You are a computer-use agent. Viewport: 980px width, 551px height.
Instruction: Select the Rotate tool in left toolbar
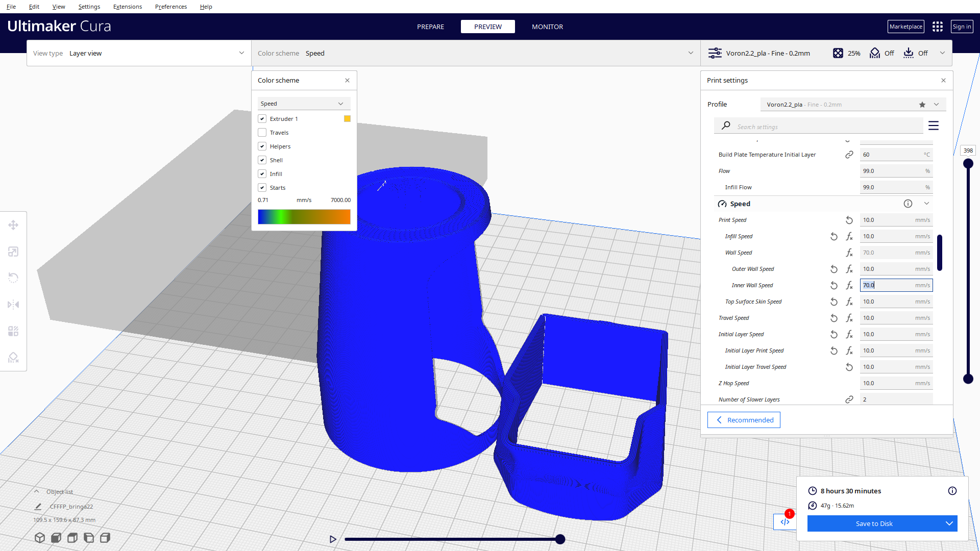pyautogui.click(x=13, y=278)
